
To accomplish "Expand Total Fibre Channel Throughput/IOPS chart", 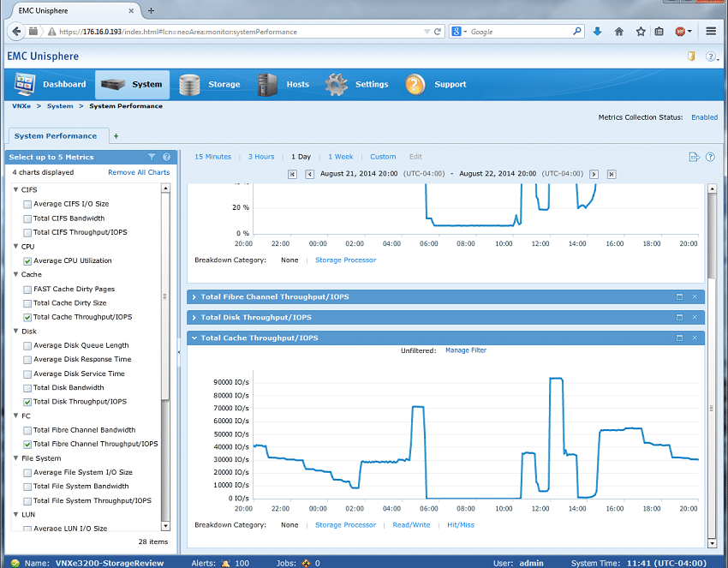I will [194, 296].
